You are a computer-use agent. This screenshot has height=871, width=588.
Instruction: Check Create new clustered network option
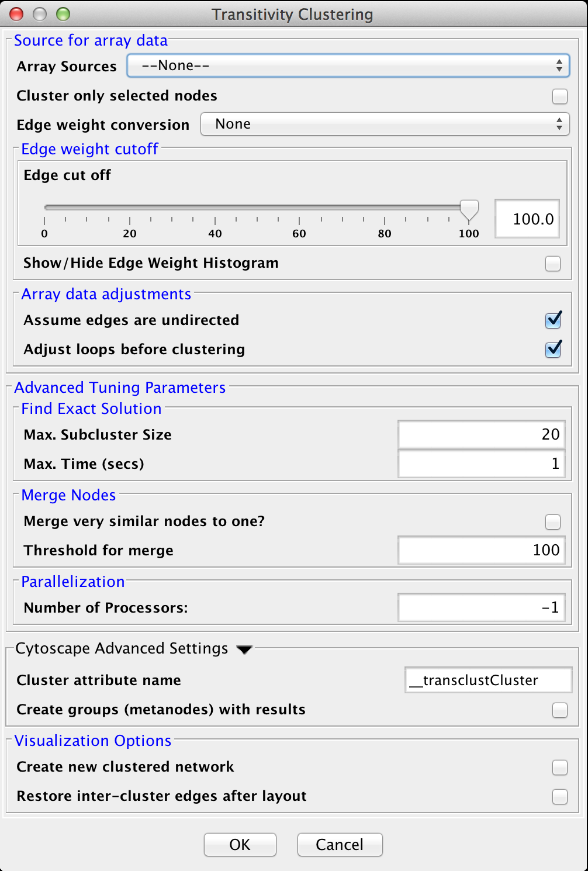[559, 767]
